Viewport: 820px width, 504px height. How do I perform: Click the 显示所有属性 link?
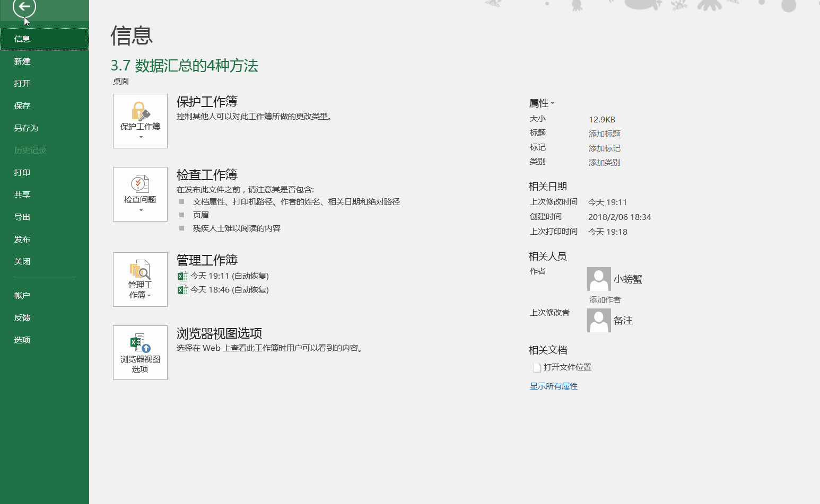point(553,386)
